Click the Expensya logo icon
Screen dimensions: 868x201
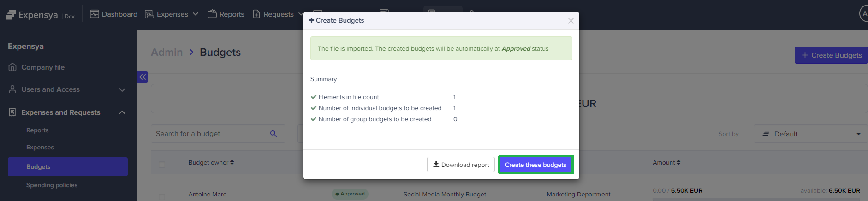click(11, 15)
